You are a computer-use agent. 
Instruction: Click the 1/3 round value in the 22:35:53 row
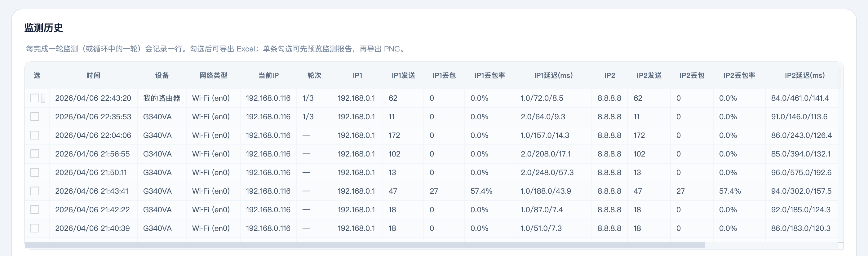(308, 117)
